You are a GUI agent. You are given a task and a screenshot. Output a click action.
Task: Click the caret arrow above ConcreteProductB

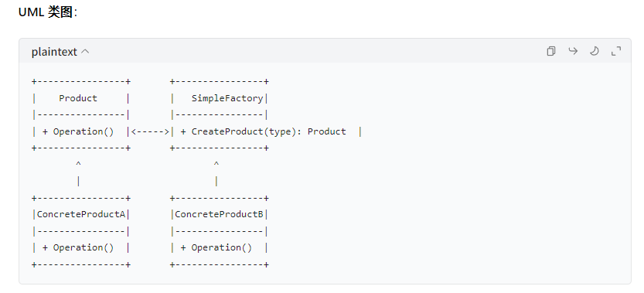click(216, 164)
